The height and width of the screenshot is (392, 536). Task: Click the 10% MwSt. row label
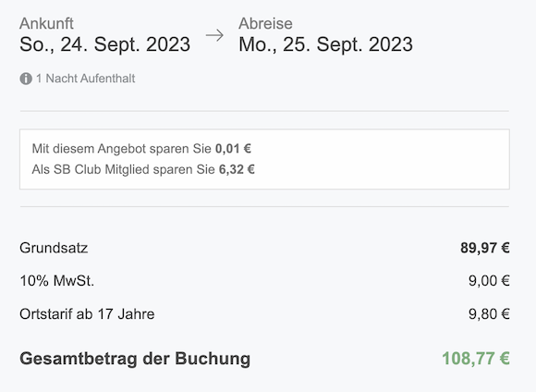coord(57,281)
